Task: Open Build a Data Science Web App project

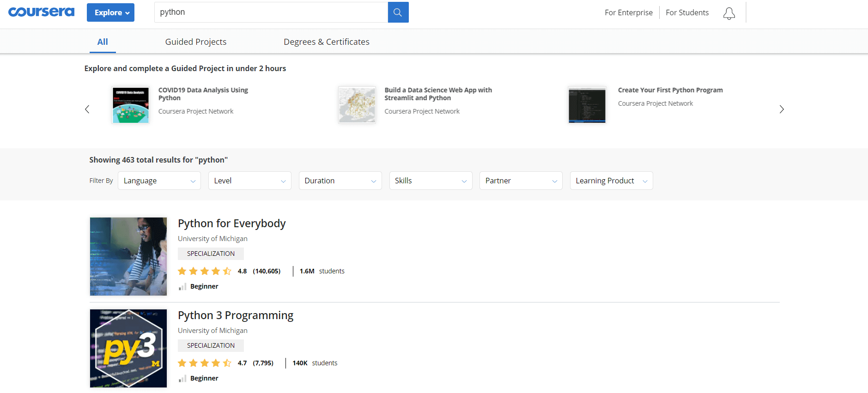Action: 438,94
